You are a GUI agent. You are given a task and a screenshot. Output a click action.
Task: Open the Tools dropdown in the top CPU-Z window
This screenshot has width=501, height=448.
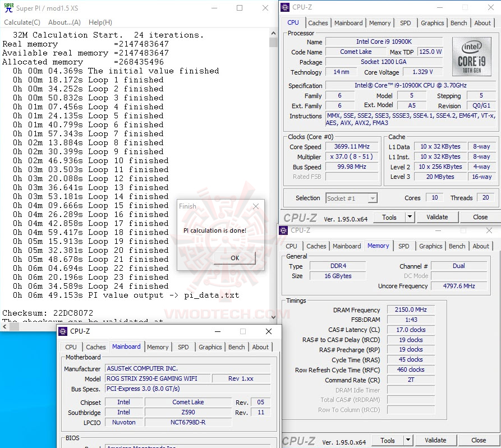[x=410, y=216]
